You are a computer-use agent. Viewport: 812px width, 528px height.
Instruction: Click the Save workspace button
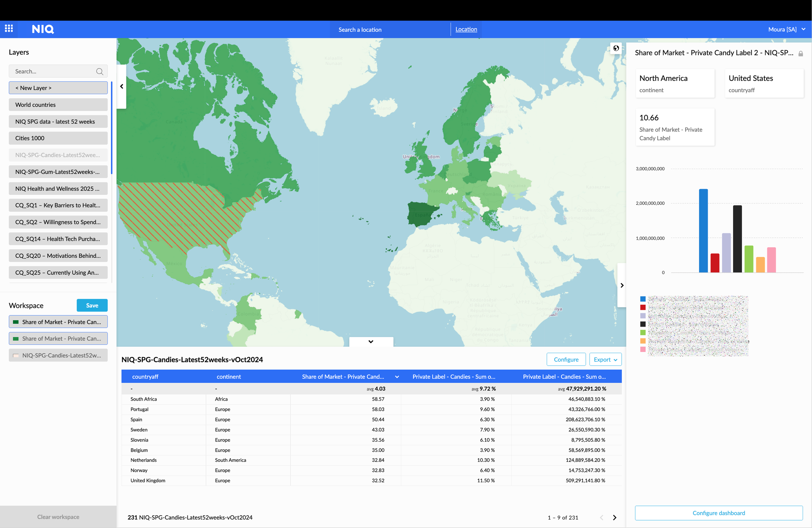tap(92, 305)
